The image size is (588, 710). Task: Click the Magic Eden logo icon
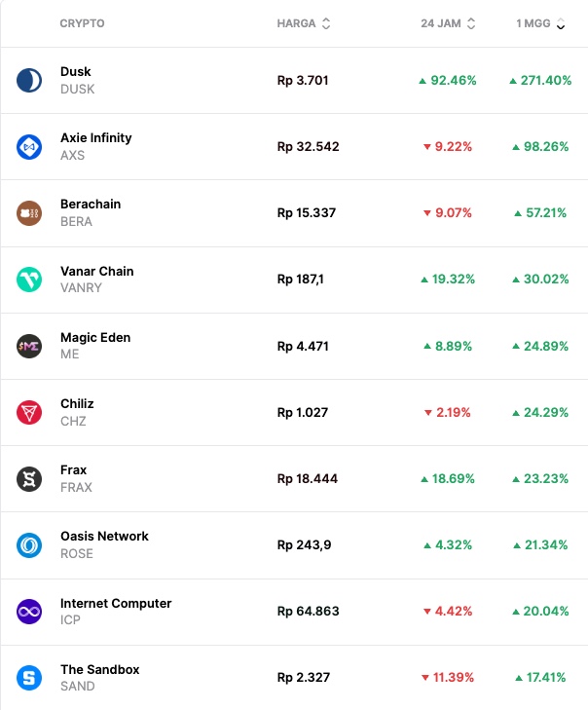point(29,346)
